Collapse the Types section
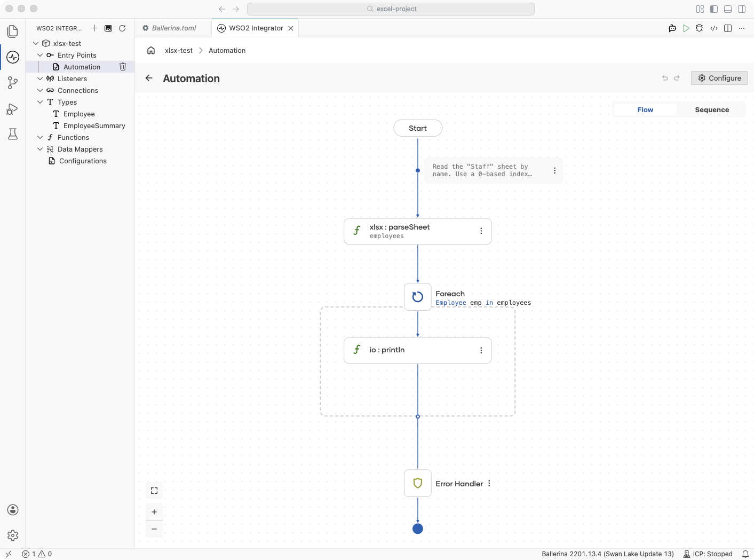Screen dimensions: 754x560 pyautogui.click(x=40, y=102)
